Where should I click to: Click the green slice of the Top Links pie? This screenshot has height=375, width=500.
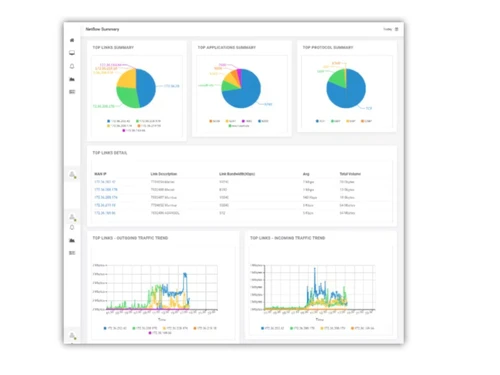pos(128,98)
